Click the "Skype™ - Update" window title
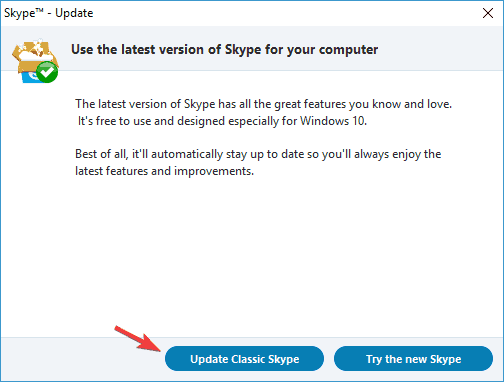Image resolution: width=504 pixels, height=382 pixels. coord(49,13)
